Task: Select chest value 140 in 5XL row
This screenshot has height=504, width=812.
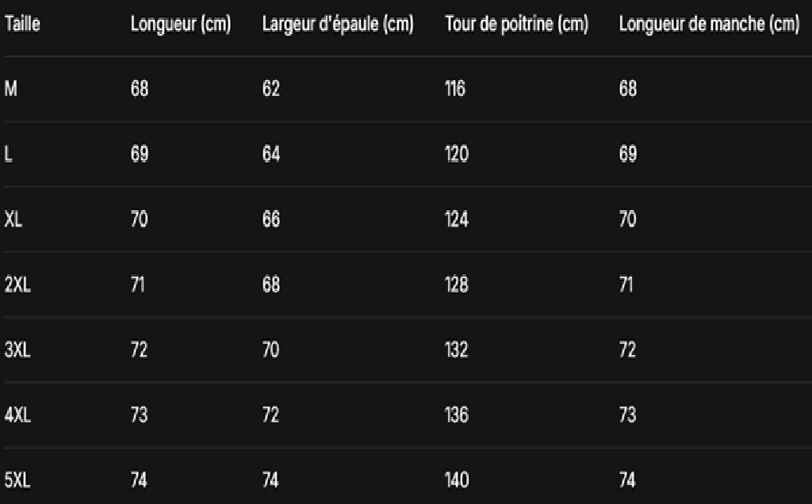Action: pos(457,480)
